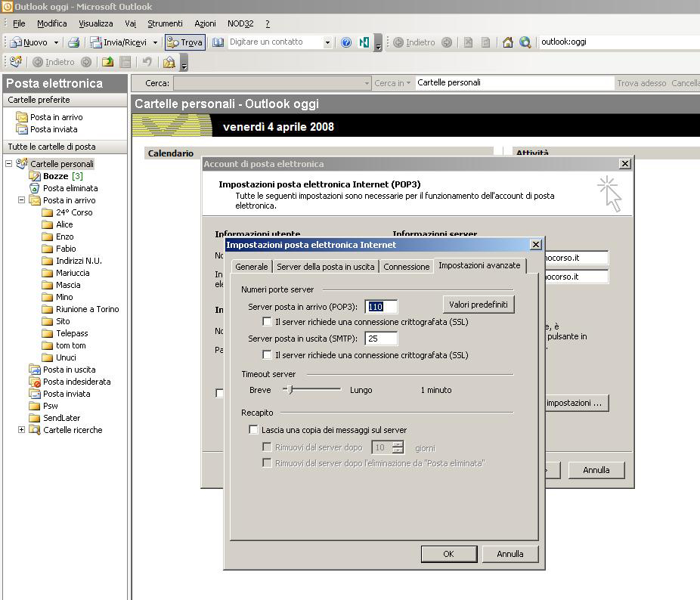700x600 pixels.
Task: Open the address book icon
Action: (218, 42)
